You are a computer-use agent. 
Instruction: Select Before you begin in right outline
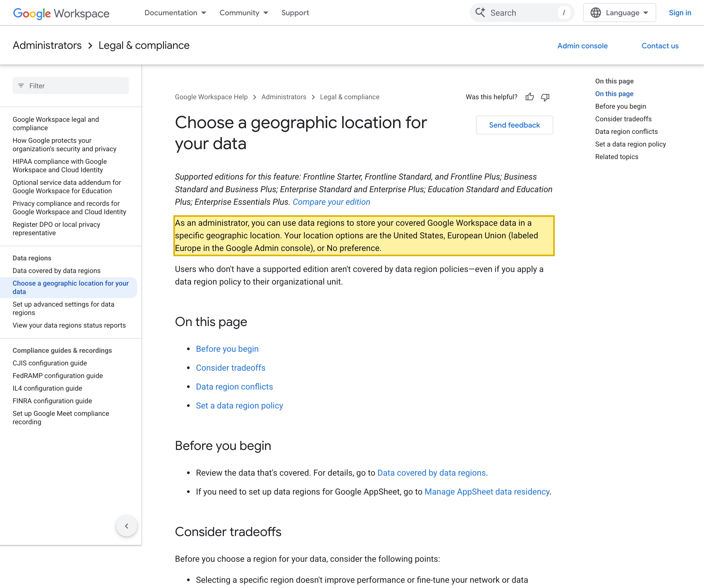(x=620, y=106)
